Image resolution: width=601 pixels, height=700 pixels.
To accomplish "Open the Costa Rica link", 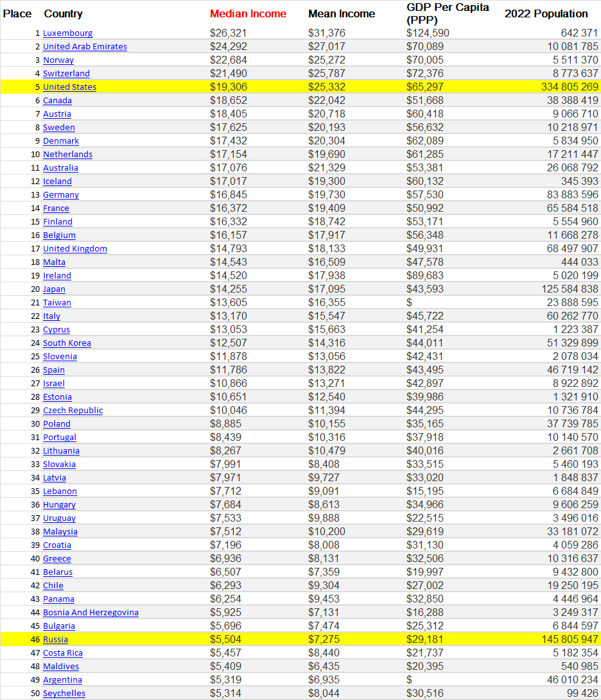I will pyautogui.click(x=62, y=653).
